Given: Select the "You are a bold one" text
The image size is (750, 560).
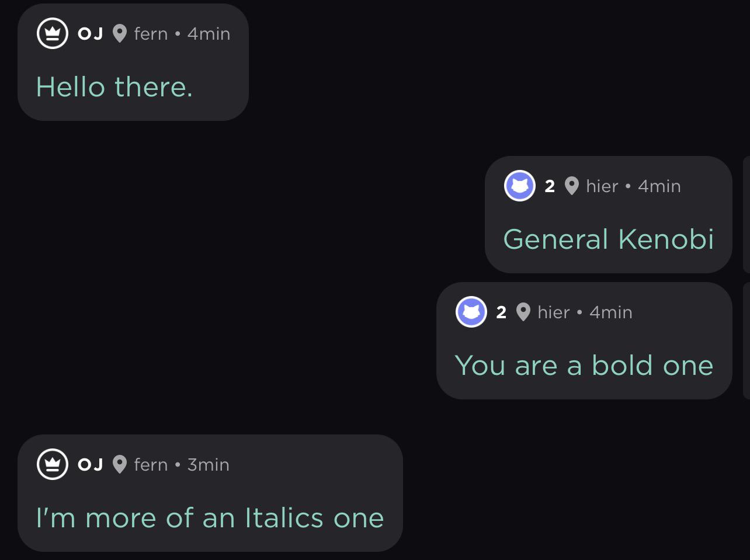Looking at the screenshot, I should [584, 366].
